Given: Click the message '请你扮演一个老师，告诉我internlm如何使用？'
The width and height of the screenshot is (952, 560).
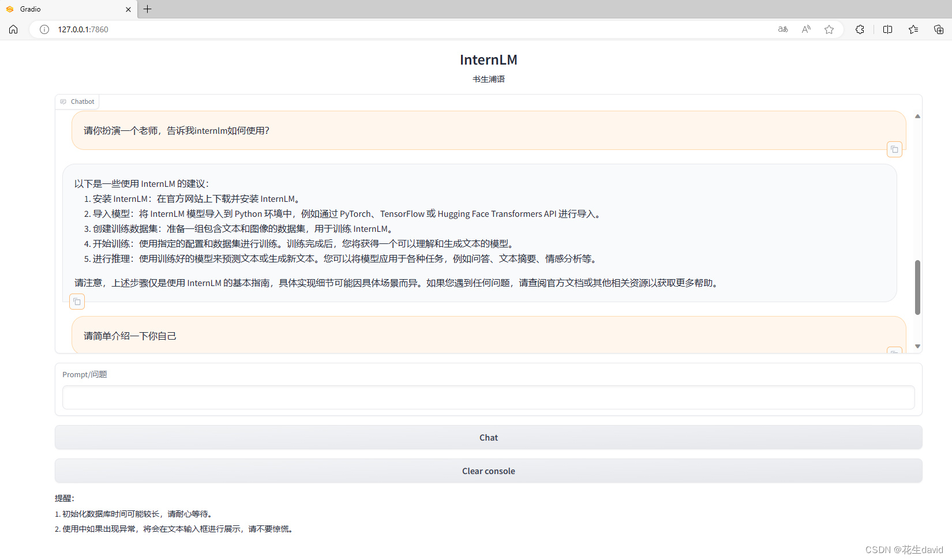Looking at the screenshot, I should tap(176, 131).
